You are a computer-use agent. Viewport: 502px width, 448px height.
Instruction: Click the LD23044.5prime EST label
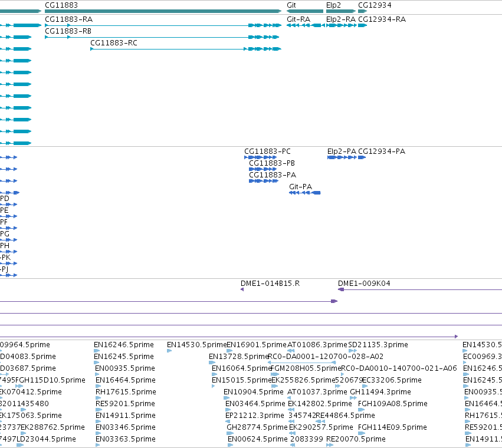coord(46,439)
